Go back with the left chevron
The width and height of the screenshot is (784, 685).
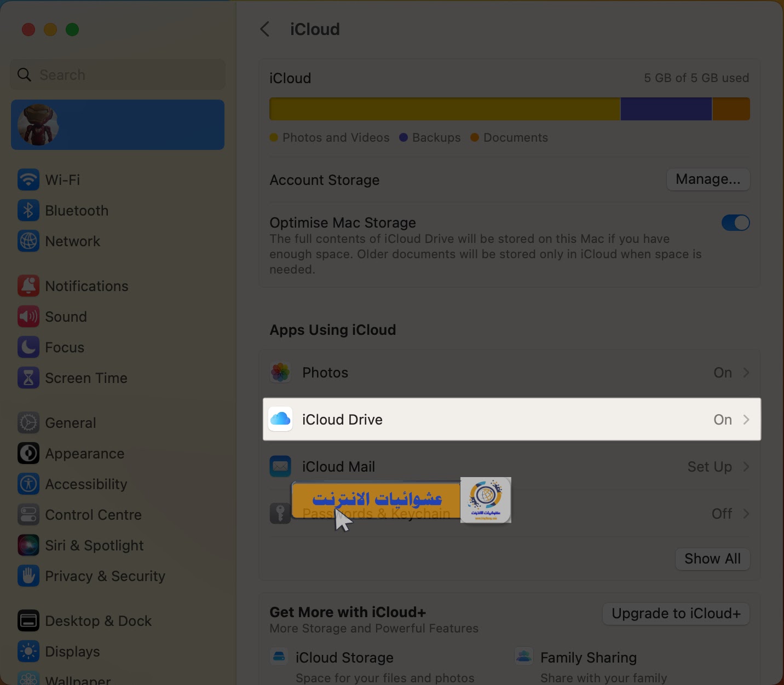(x=265, y=29)
